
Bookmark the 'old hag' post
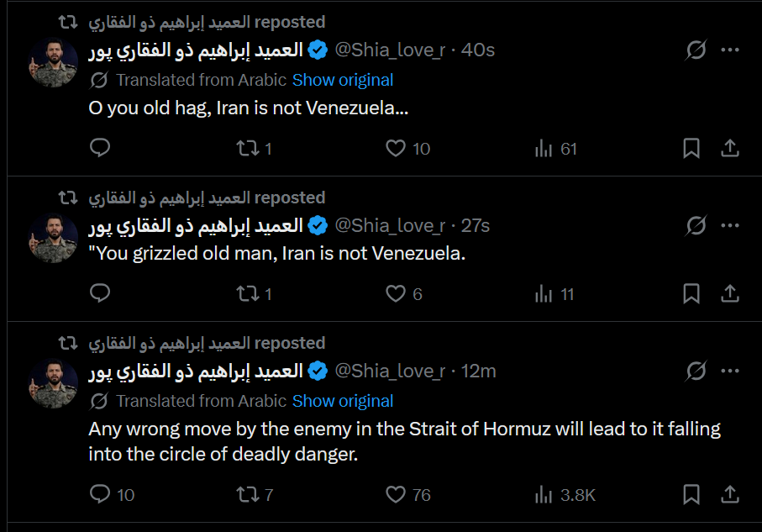coord(691,149)
